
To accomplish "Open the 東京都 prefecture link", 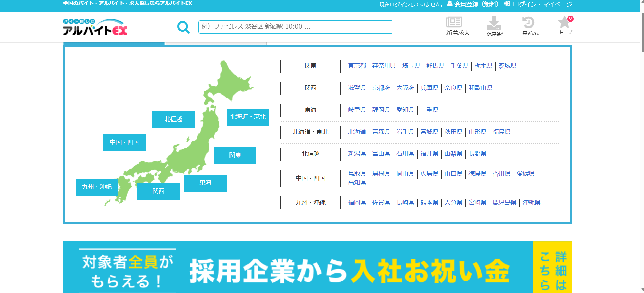I will click(357, 66).
